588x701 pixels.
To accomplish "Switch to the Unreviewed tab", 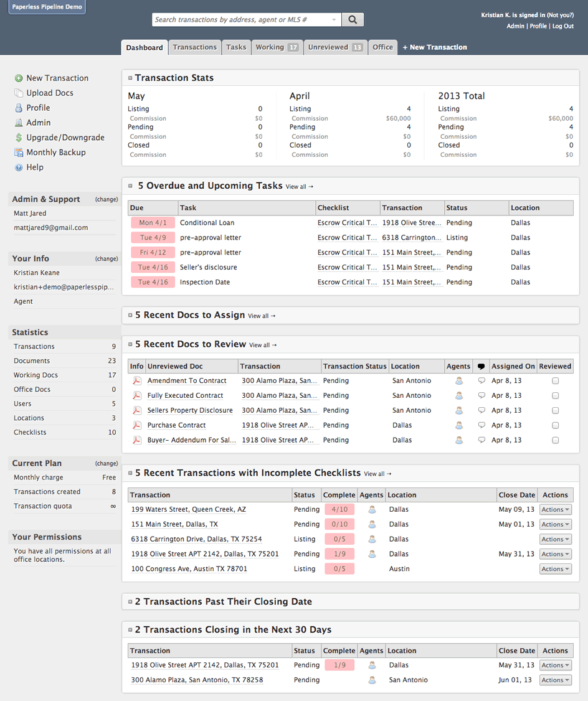I will (335, 47).
